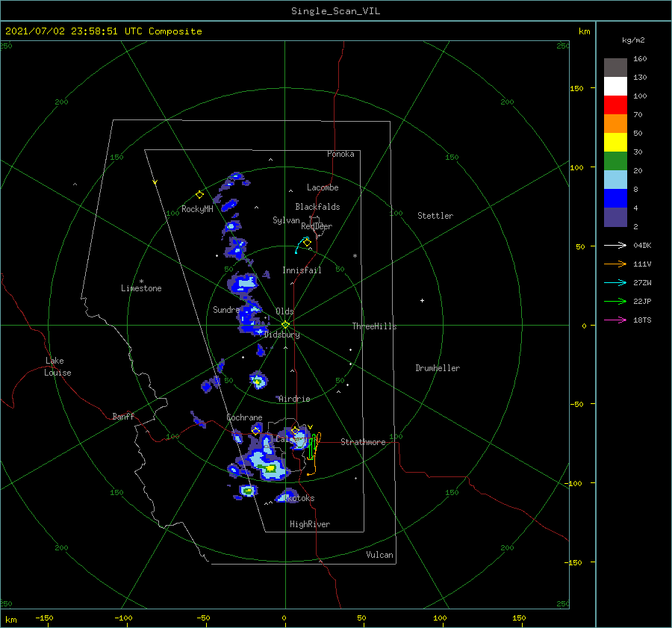The width and height of the screenshot is (672, 628).
Task: Click the Lacombe city label
Action: (323, 187)
